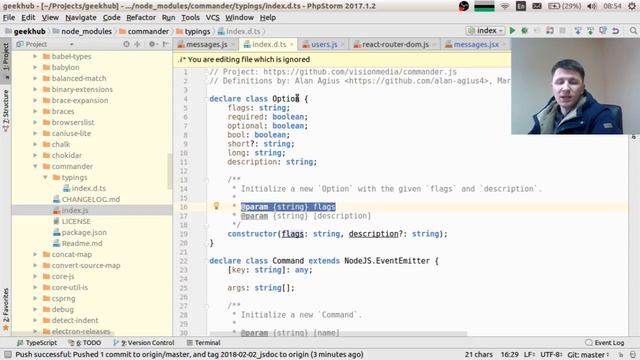Image resolution: width=640 pixels, height=360 pixels.
Task: Close the users.js tab
Action: coord(342,44)
